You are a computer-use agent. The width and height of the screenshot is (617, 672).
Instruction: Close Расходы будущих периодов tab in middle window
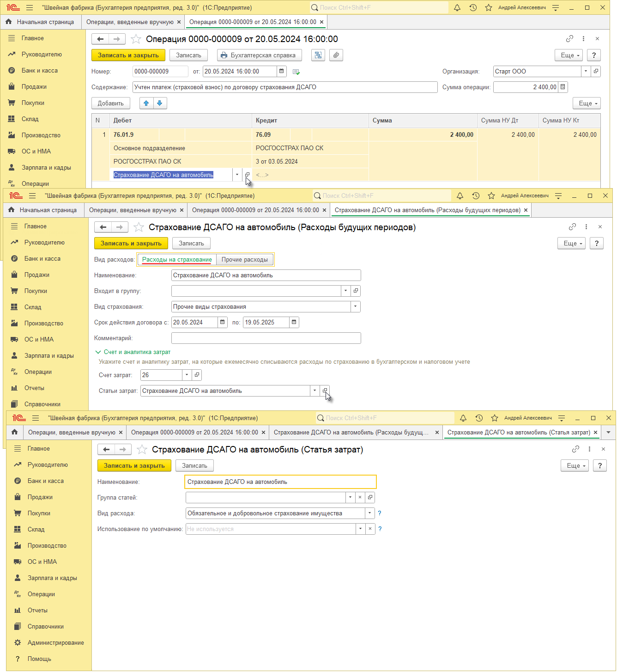(x=526, y=210)
